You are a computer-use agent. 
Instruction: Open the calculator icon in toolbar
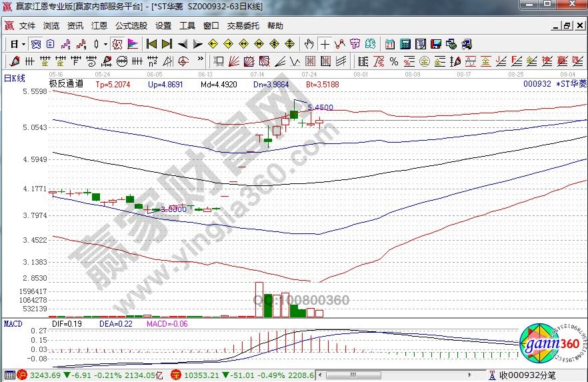pyautogui.click(x=405, y=44)
